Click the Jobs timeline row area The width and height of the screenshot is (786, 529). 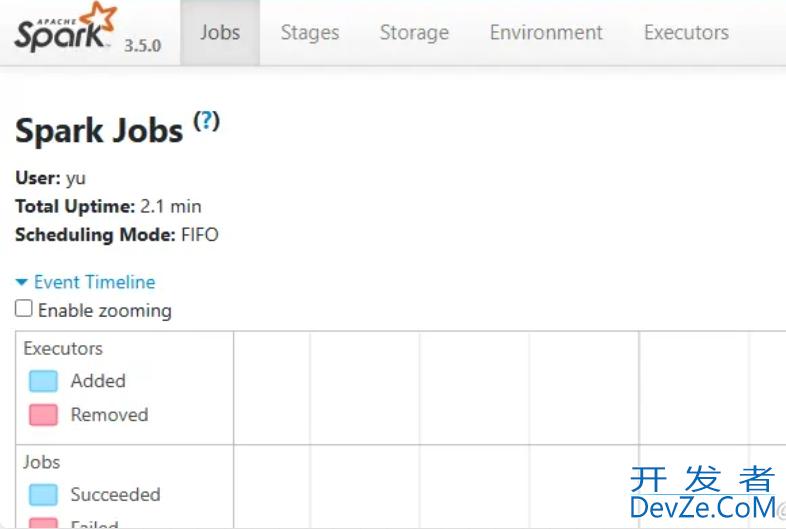tap(509, 486)
